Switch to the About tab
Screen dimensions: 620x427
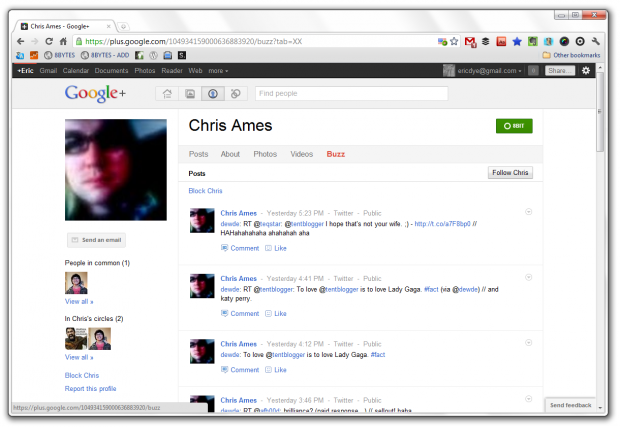[230, 154]
